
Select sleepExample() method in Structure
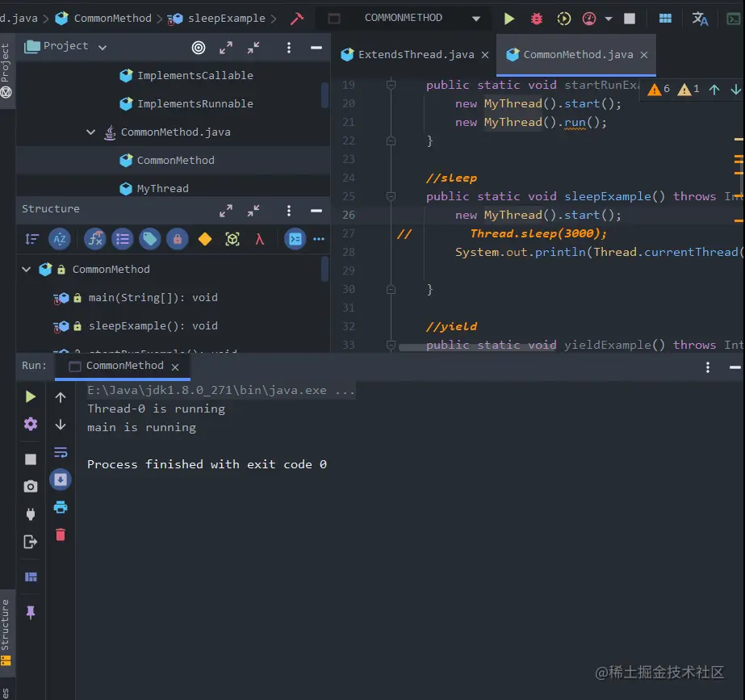[153, 326]
